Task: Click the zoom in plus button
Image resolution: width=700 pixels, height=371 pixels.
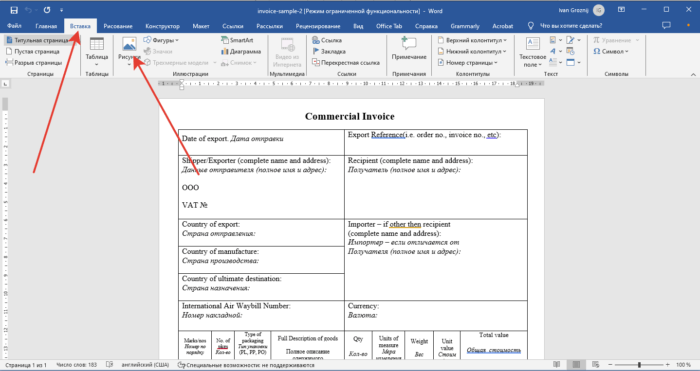Action: [668, 365]
